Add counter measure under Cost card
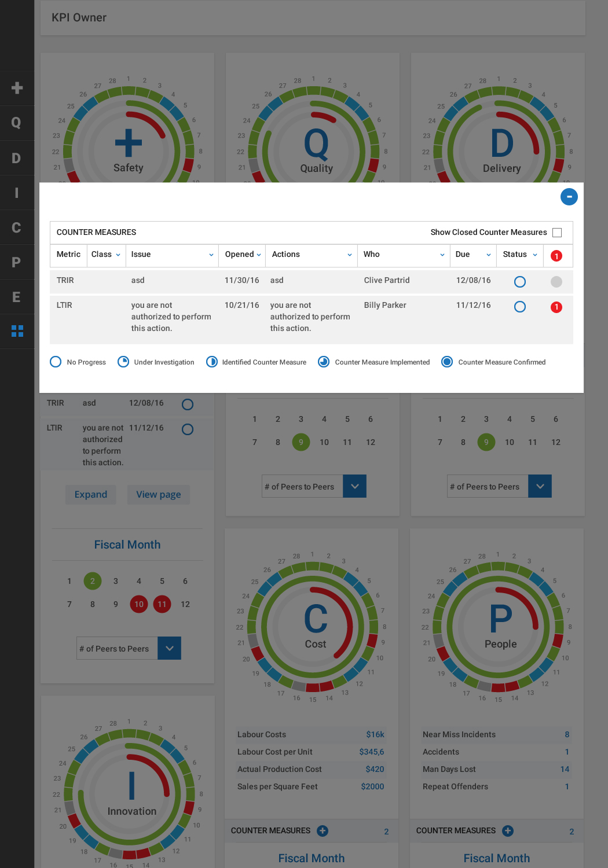608x868 pixels. click(323, 831)
